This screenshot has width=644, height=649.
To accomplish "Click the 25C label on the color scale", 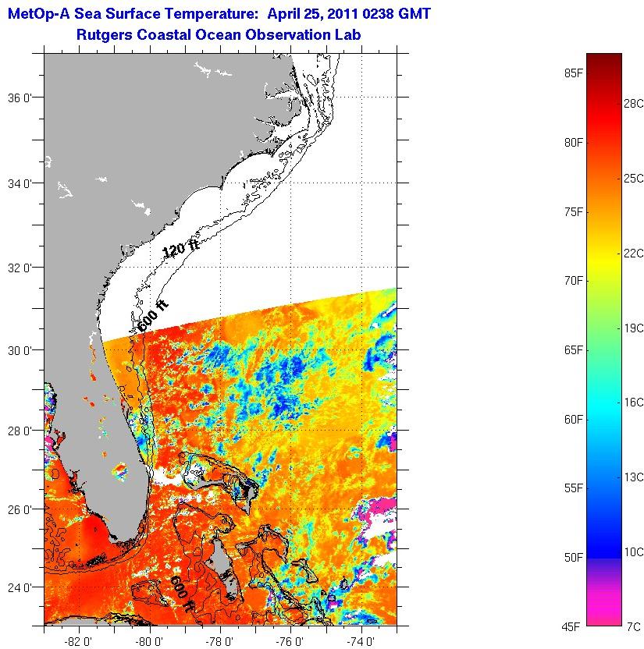I will (x=634, y=179).
